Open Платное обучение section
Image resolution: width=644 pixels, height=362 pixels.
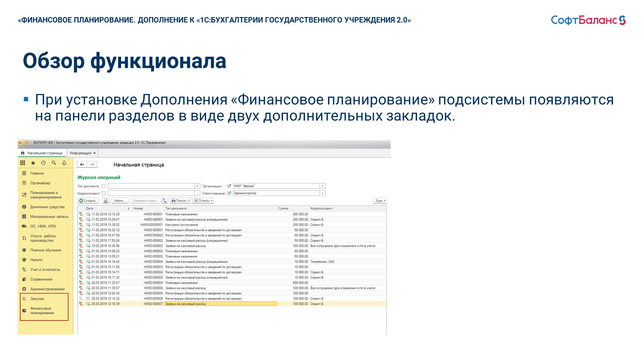coord(46,250)
